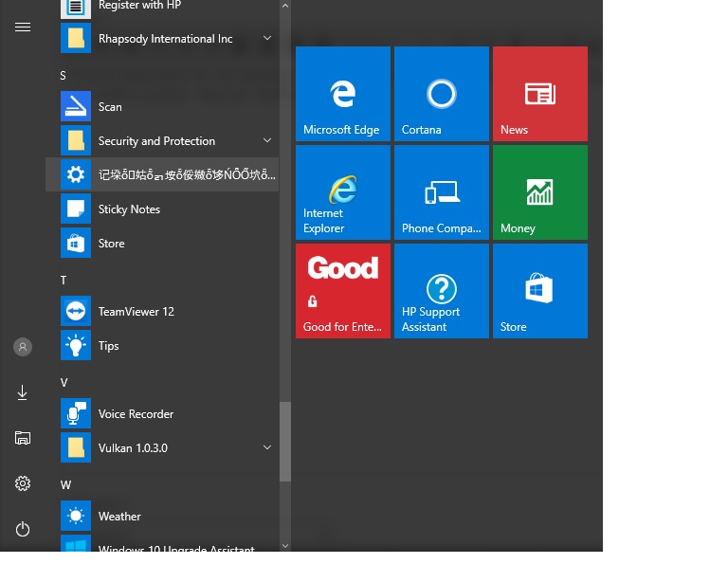Click the app list scrollbar down arrow
The width and height of the screenshot is (728, 582).
click(x=285, y=546)
